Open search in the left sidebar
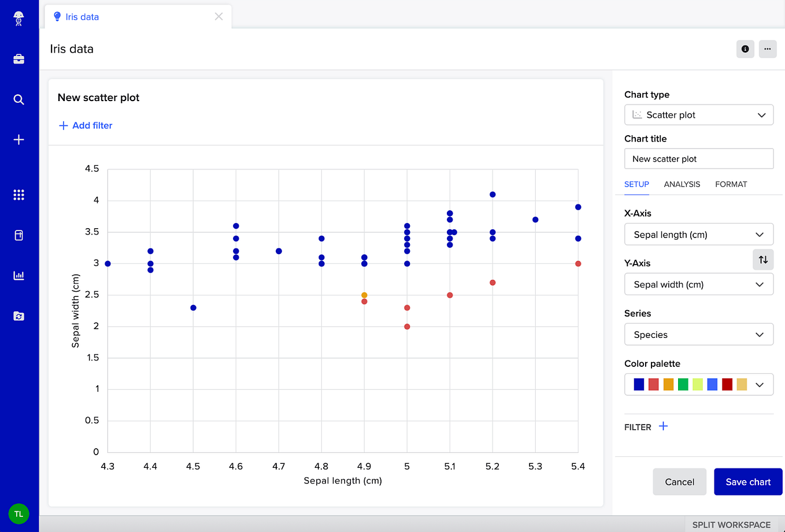 tap(18, 99)
